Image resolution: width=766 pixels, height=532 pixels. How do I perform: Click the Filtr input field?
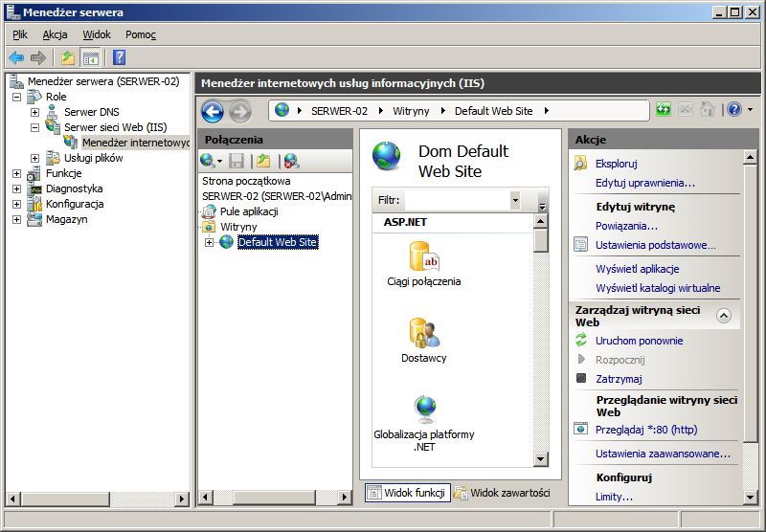458,200
